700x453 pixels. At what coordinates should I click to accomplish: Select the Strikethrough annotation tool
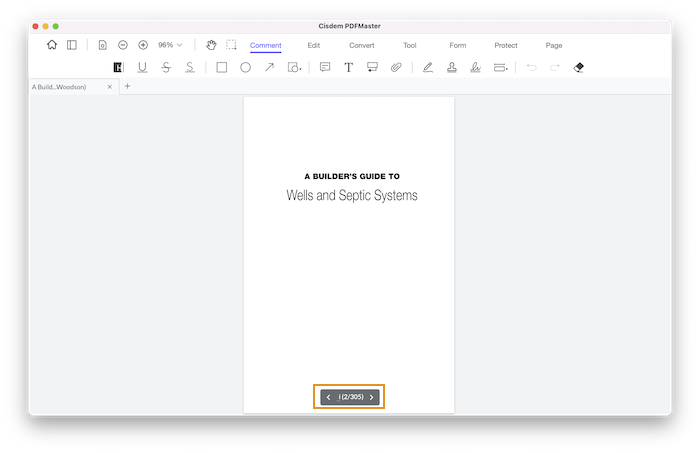click(x=166, y=67)
